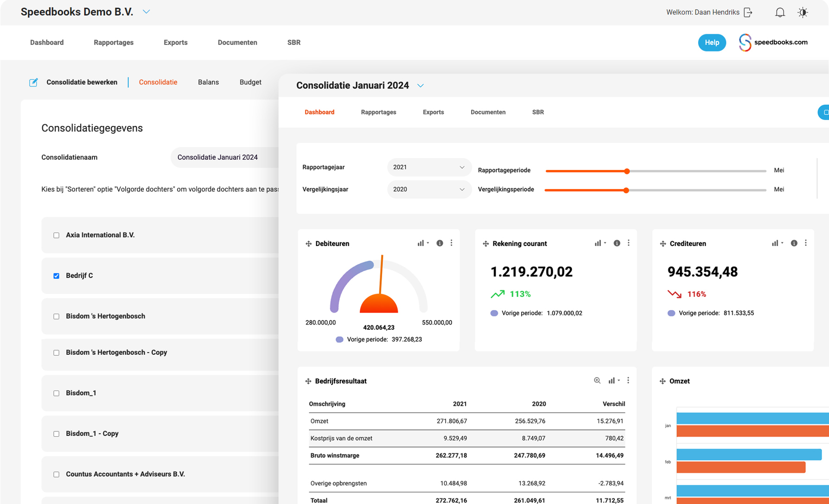The image size is (829, 504).
Task: Check the Axia International B.V. checkbox
Action: click(57, 235)
